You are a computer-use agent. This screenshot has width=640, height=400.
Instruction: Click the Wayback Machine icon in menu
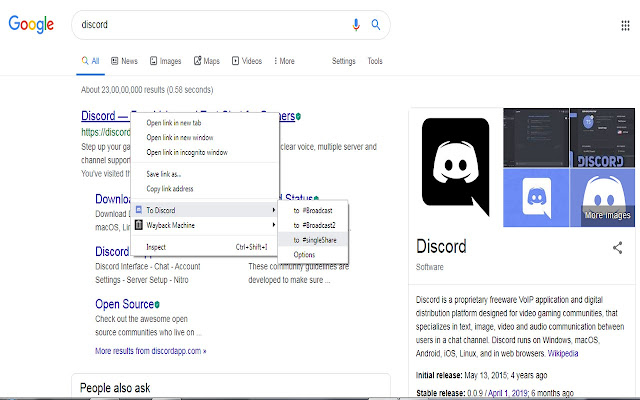139,225
